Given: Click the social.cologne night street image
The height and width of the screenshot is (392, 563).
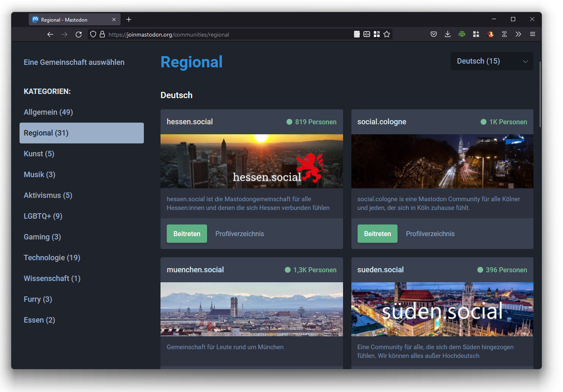Looking at the screenshot, I should (x=442, y=161).
